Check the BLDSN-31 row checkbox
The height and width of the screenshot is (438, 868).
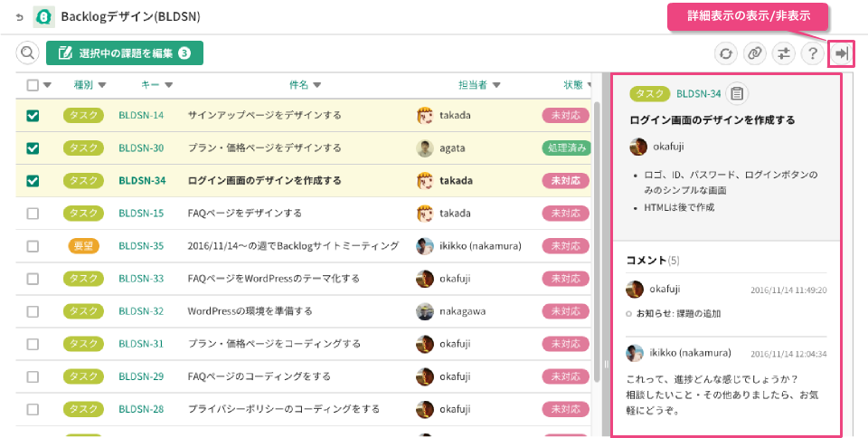(33, 344)
